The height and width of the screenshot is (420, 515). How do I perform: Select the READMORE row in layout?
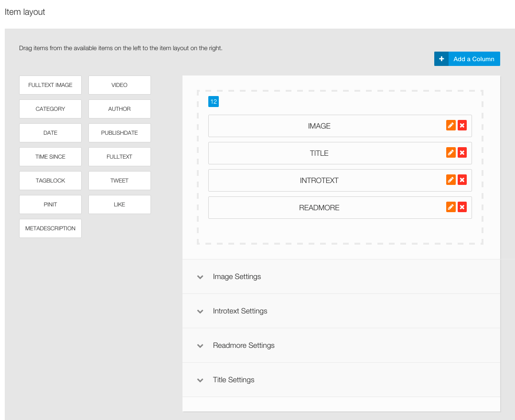[x=340, y=207]
